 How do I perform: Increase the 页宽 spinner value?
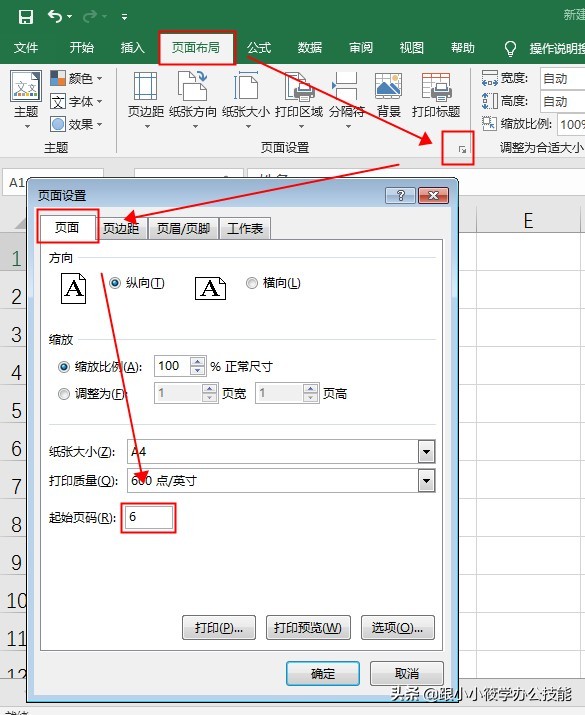209,389
